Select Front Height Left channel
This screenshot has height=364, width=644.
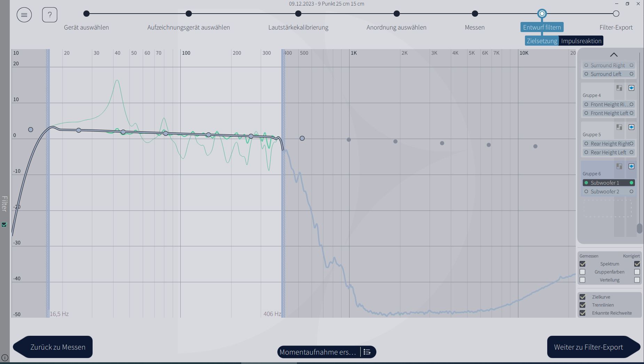coord(609,113)
